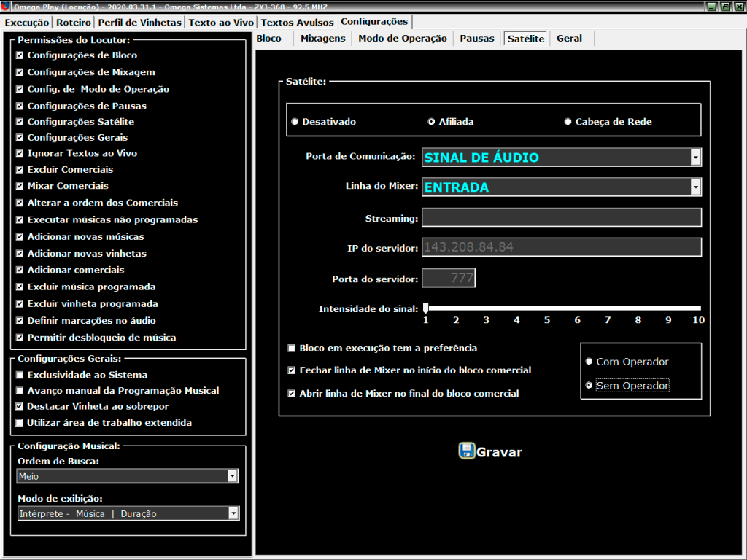Choose the 'Com Operador' radio option
747x560 pixels.
[x=589, y=362]
